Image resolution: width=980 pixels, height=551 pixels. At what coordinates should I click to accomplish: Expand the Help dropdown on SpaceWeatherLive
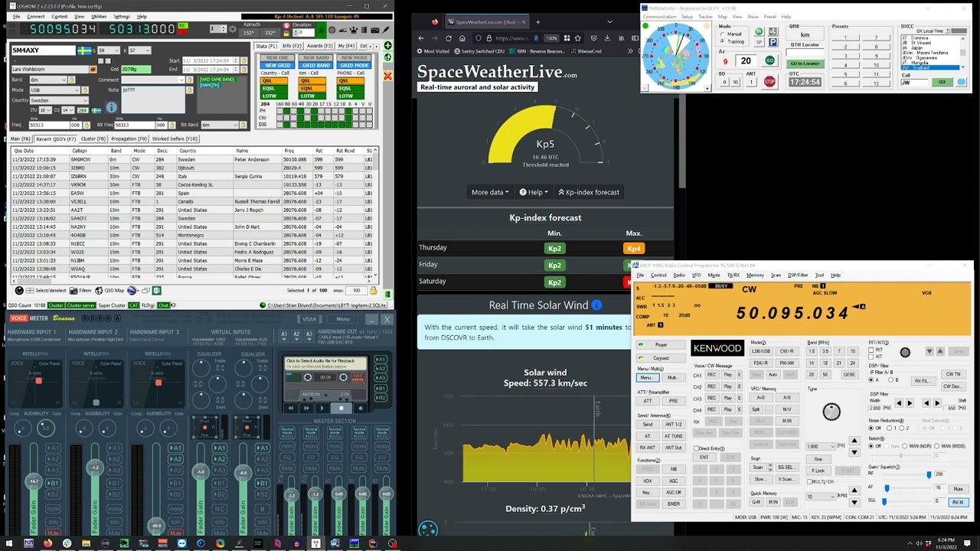[534, 192]
